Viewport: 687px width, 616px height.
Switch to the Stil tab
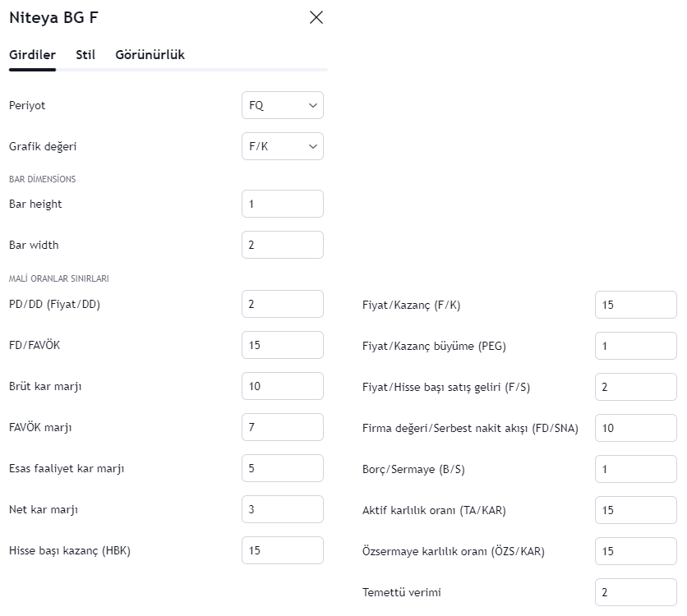pyautogui.click(x=85, y=55)
